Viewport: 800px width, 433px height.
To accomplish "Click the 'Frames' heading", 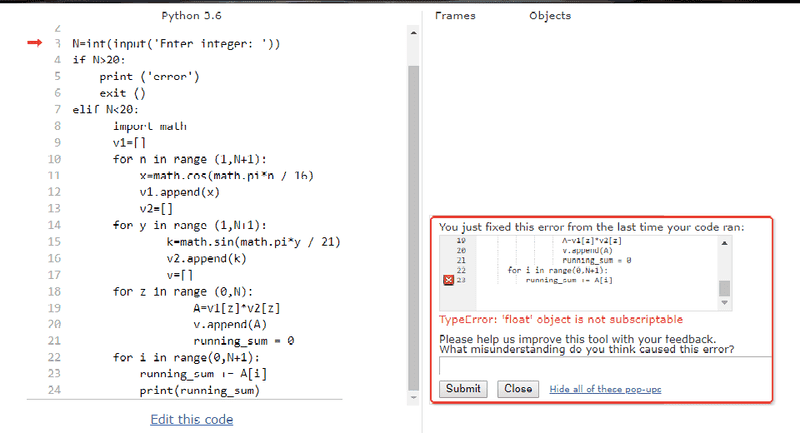I will point(455,16).
